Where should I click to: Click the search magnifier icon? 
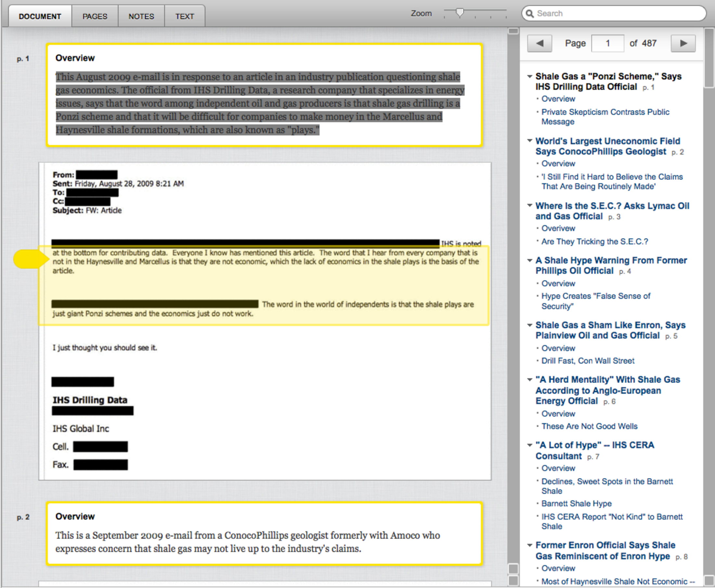[x=530, y=14]
